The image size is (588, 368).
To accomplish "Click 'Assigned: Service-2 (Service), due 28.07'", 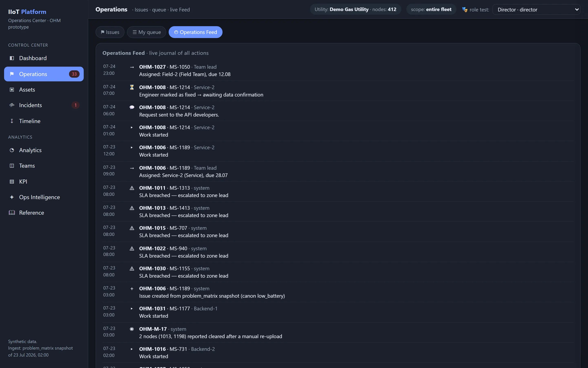I will [x=184, y=175].
